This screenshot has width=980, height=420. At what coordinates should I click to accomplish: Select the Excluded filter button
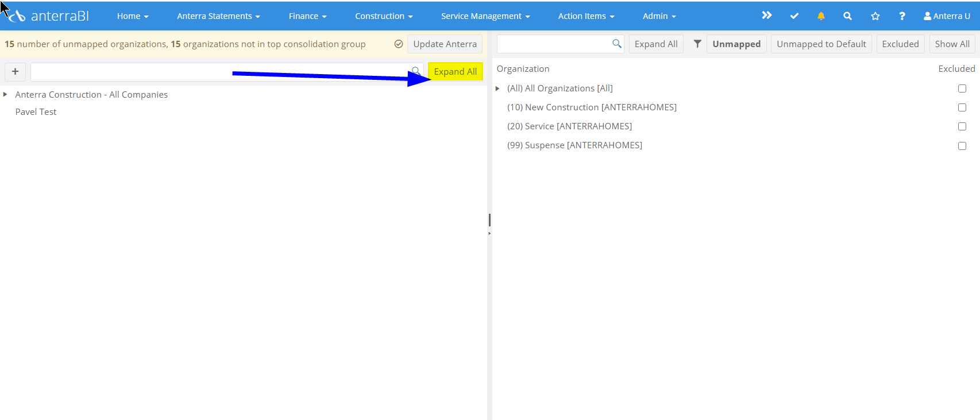900,44
